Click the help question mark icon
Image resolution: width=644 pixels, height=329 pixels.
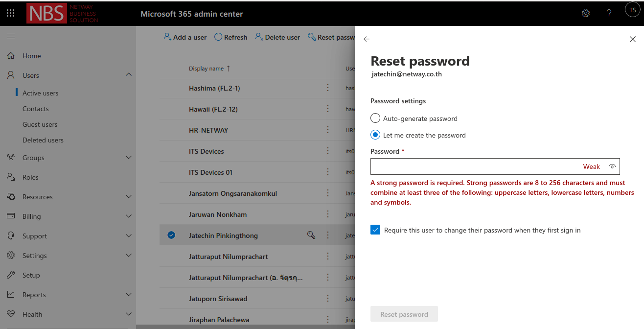coord(609,13)
